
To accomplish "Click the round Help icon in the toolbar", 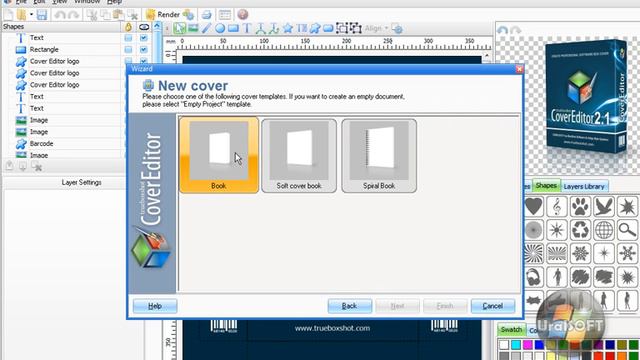I will click(x=242, y=15).
